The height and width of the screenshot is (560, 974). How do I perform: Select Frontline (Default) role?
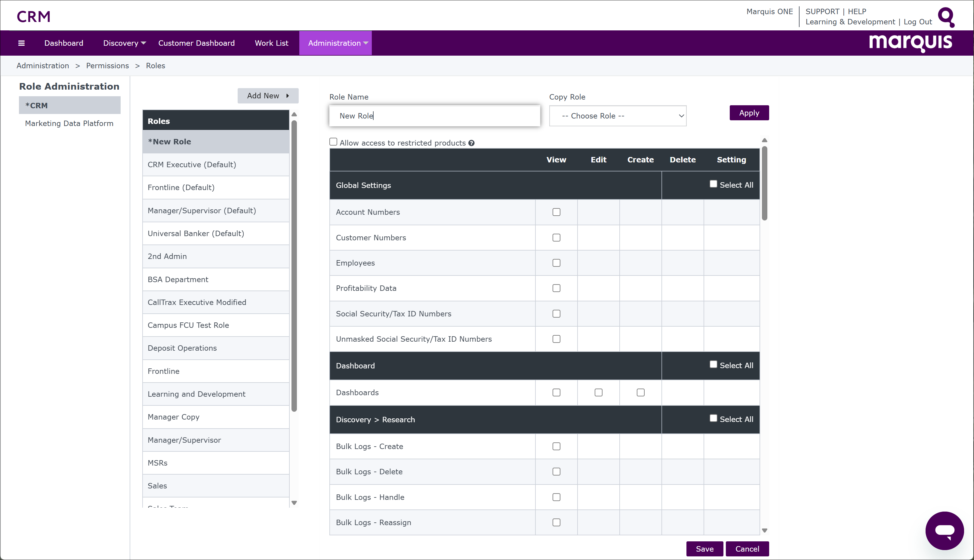(x=216, y=188)
